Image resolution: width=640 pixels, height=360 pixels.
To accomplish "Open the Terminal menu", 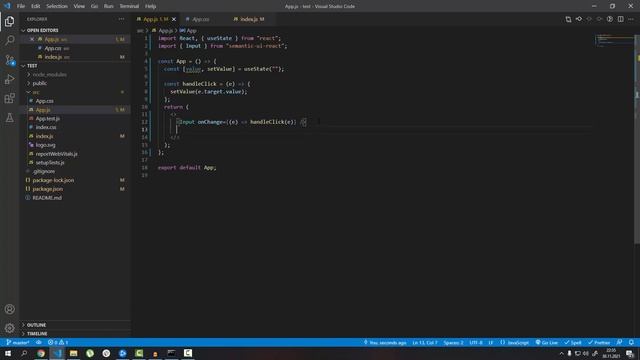I will tap(129, 6).
